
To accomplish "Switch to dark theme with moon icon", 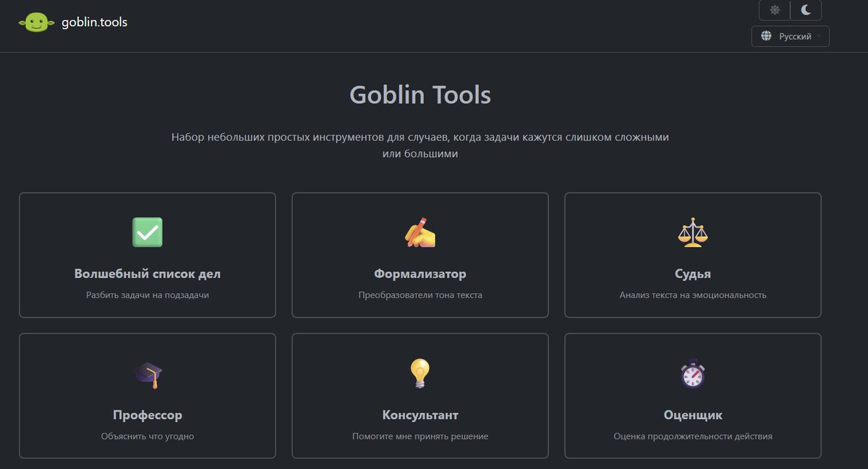I will [x=806, y=10].
